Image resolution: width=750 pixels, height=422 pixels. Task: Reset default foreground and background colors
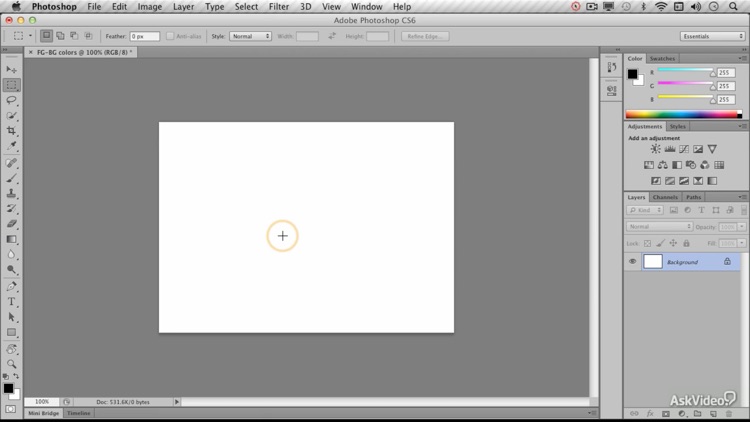click(6, 377)
